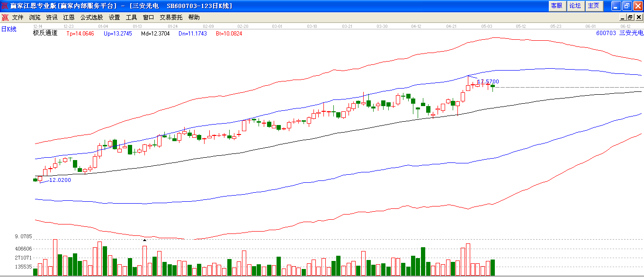The height and width of the screenshot is (278, 644).
Task: Open the 帮助 menu
Action: (x=194, y=18)
